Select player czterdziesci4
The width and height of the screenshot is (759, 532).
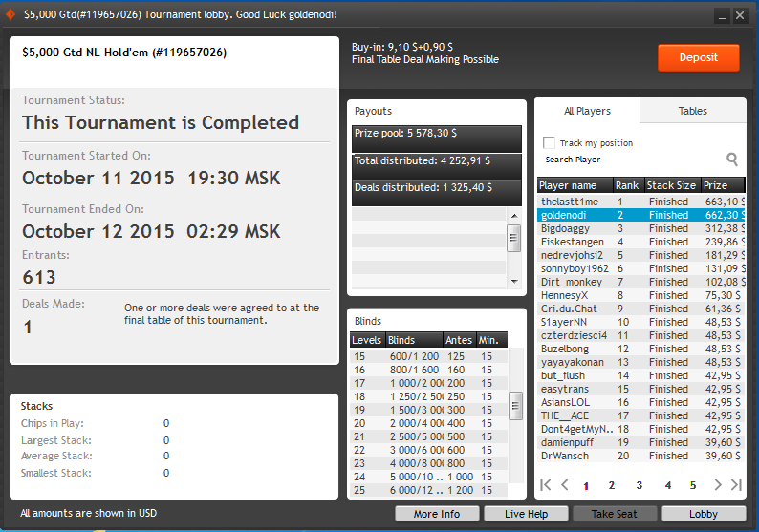pyautogui.click(x=640, y=335)
